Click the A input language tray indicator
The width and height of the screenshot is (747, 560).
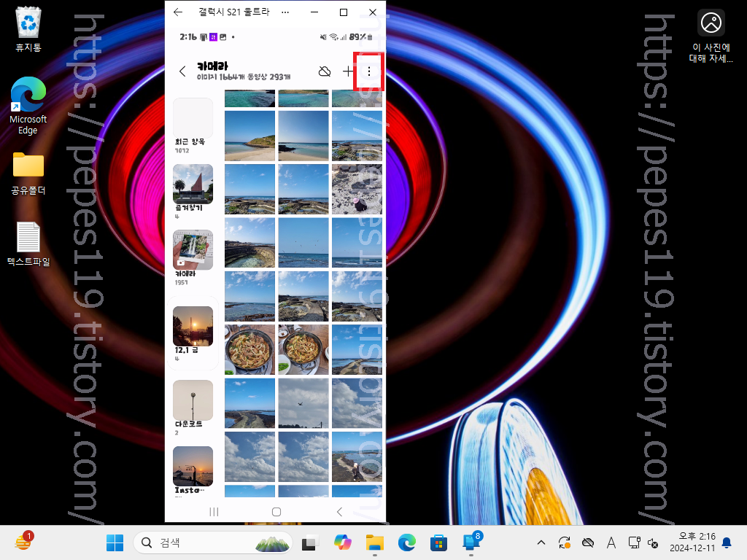(x=611, y=542)
